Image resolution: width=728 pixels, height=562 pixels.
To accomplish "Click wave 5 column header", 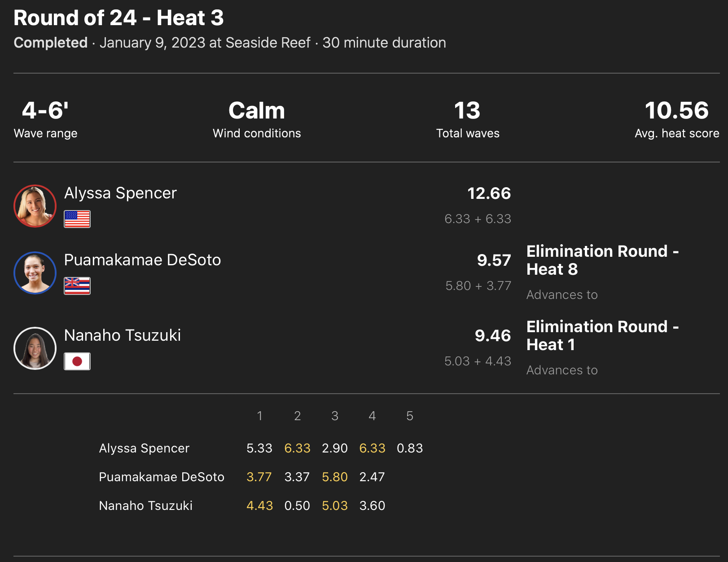I will pos(409,416).
